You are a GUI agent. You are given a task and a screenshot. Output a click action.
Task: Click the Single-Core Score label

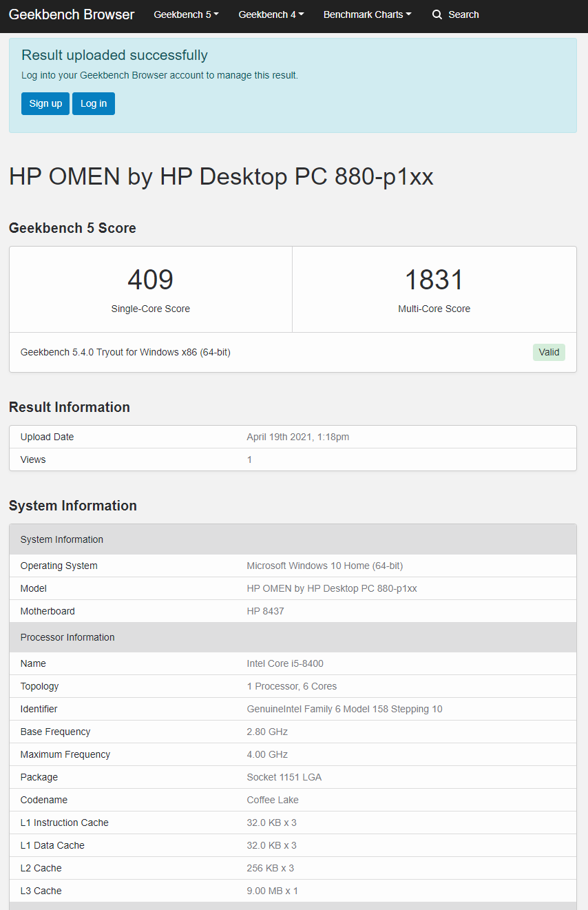click(x=151, y=309)
